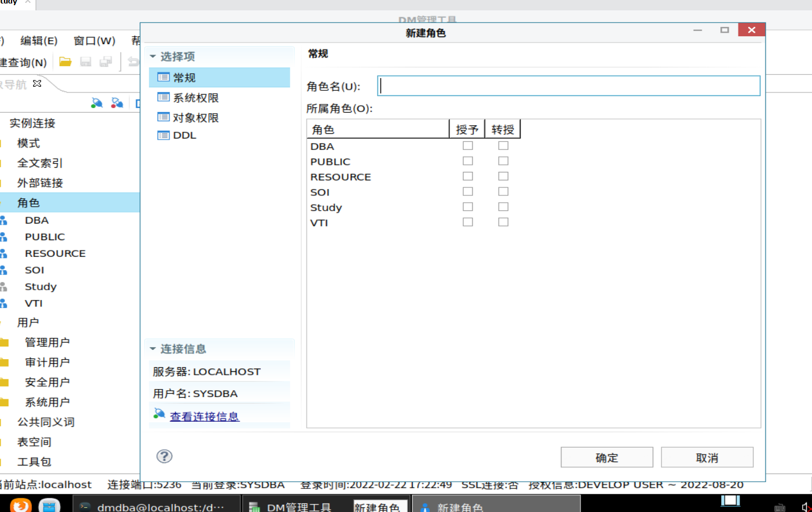Click the red disconnect icon in navigation panel
The image size is (812, 512).
(x=118, y=103)
